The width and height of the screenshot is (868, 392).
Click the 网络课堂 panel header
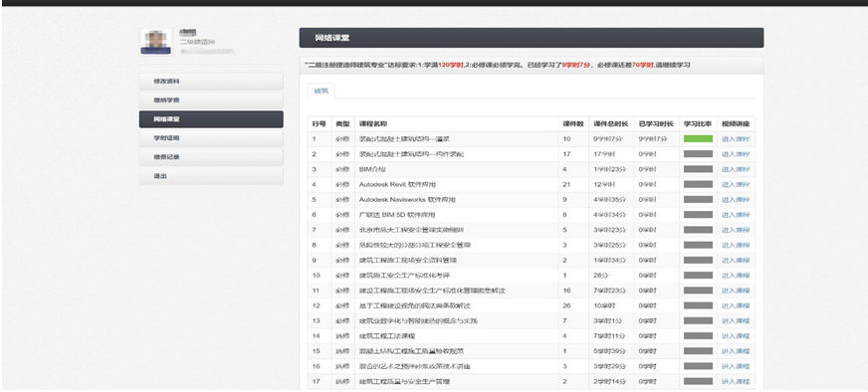click(x=532, y=38)
